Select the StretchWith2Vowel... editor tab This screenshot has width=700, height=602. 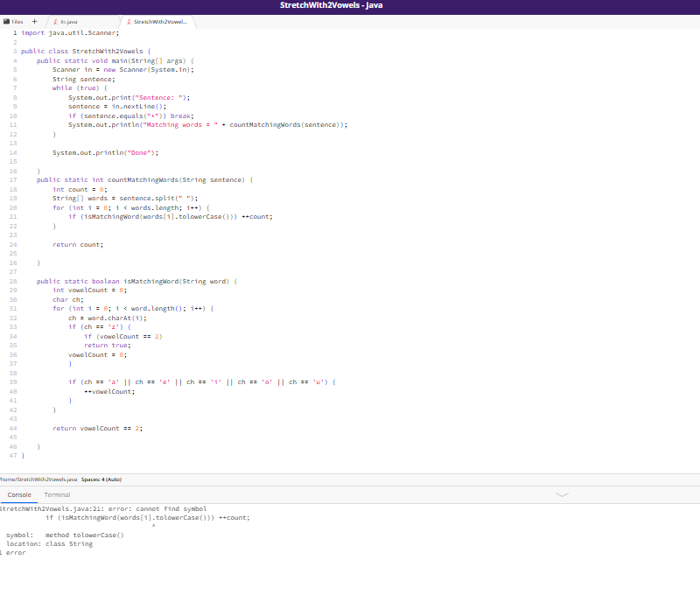tap(160, 22)
